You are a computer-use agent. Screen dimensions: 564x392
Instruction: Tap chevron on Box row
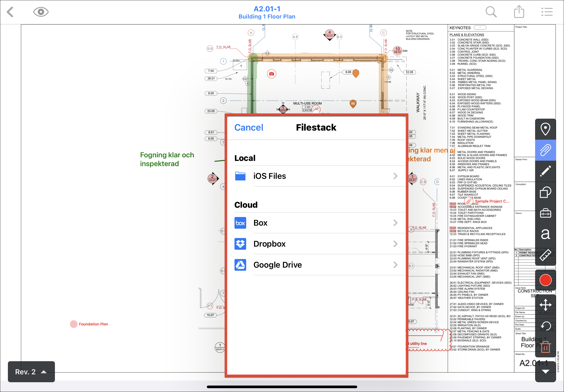pyautogui.click(x=395, y=223)
